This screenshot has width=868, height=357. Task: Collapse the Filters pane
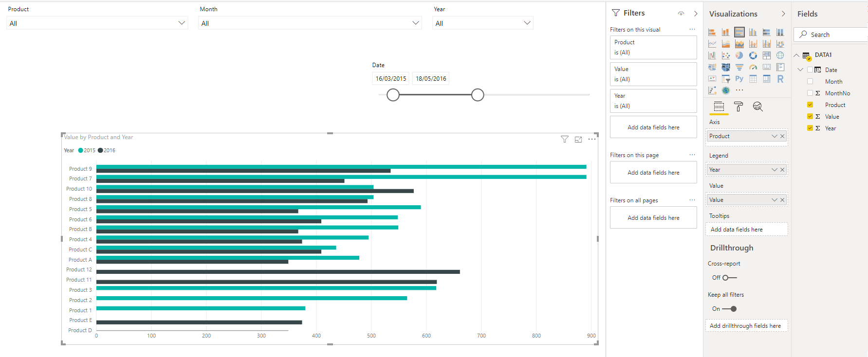coord(696,14)
